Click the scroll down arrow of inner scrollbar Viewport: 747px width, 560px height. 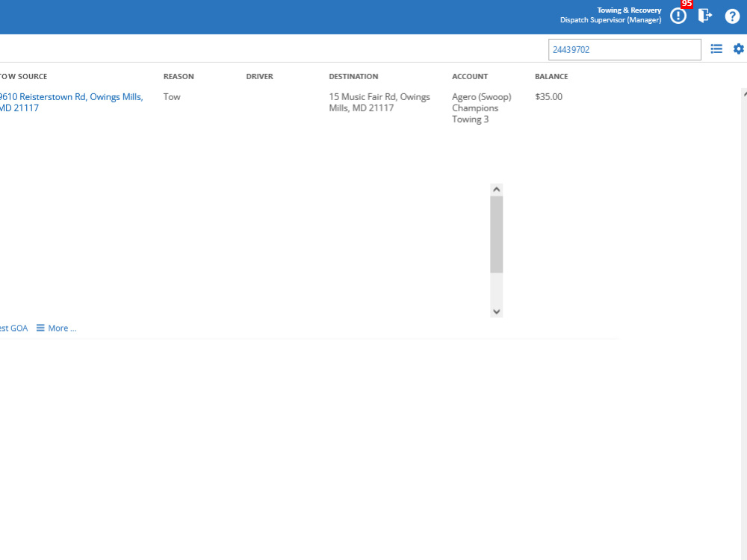coord(497,311)
